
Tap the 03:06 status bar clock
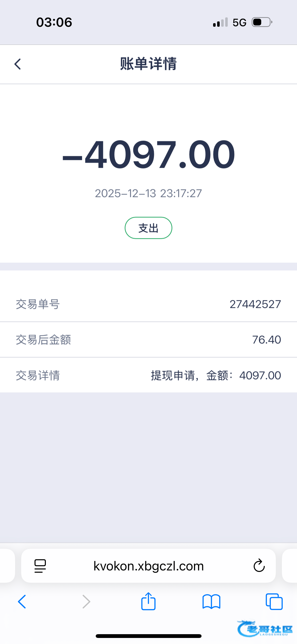pos(54,22)
